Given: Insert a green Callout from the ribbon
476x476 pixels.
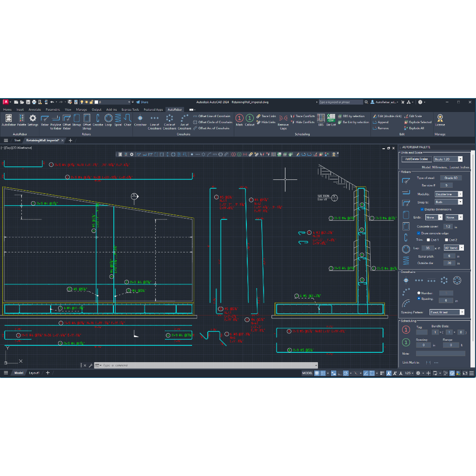Looking at the screenshot, I should 250,120.
